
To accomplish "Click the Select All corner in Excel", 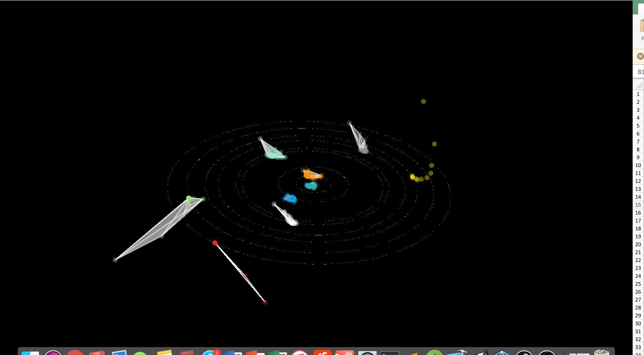I will coord(638,85).
